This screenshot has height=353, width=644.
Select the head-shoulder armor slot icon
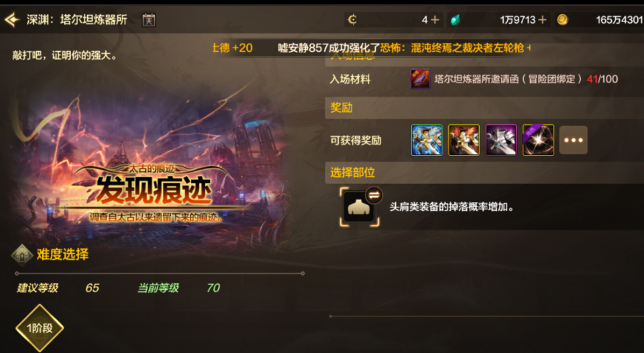358,208
